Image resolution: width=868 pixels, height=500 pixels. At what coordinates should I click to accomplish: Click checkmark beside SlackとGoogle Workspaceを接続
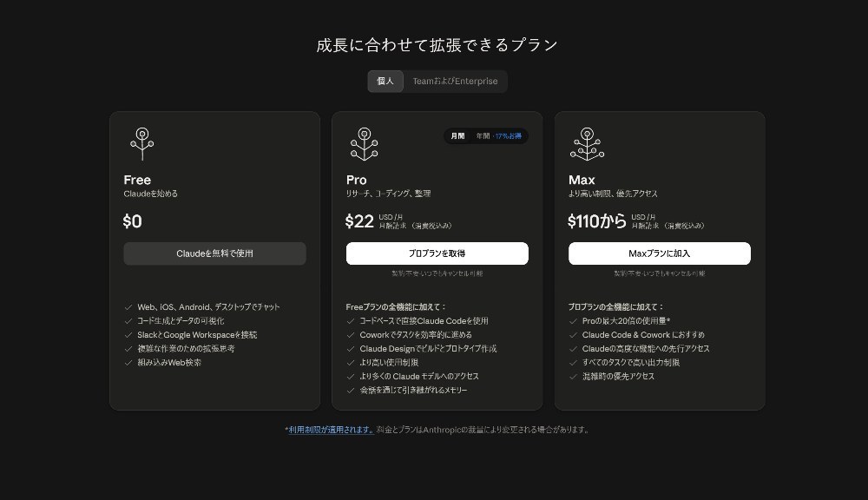click(x=128, y=335)
